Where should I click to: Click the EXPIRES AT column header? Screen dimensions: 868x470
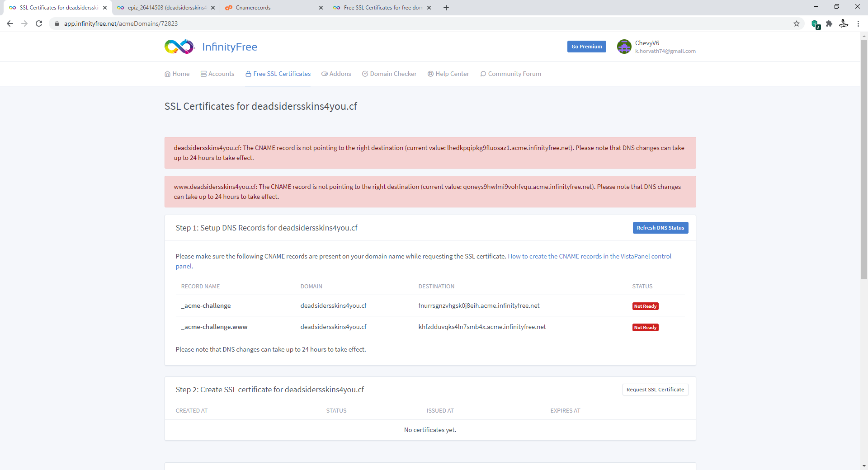(565, 411)
